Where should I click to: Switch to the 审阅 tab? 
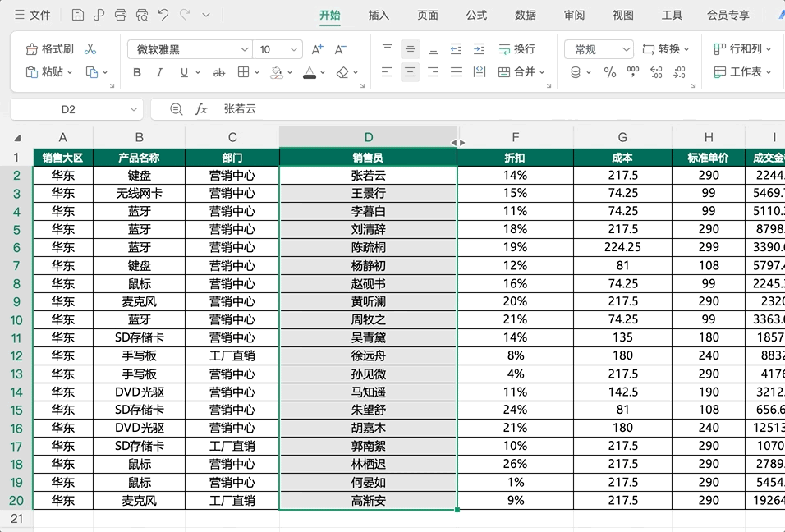[574, 15]
